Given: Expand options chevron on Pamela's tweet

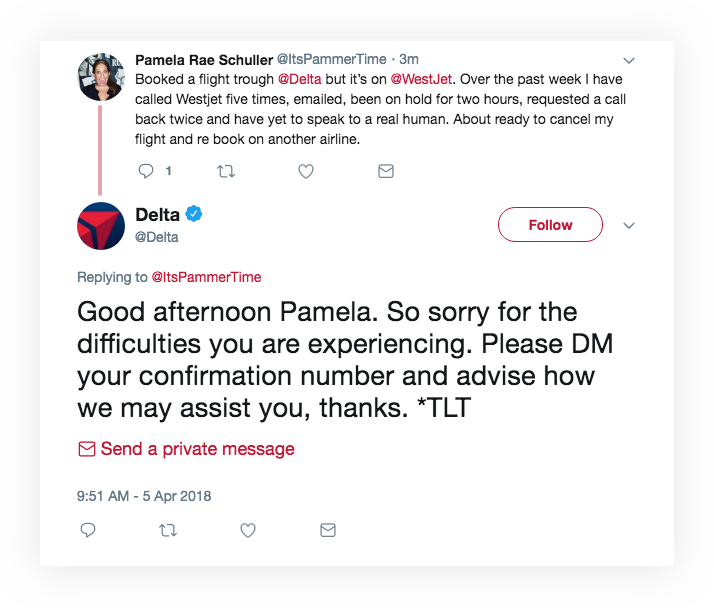Looking at the screenshot, I should pyautogui.click(x=629, y=60).
